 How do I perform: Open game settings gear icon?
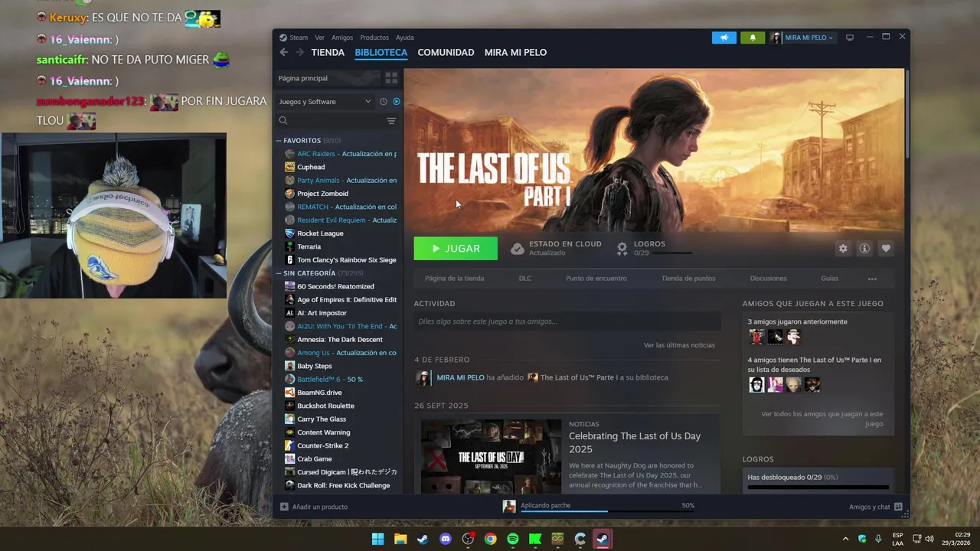[843, 249]
